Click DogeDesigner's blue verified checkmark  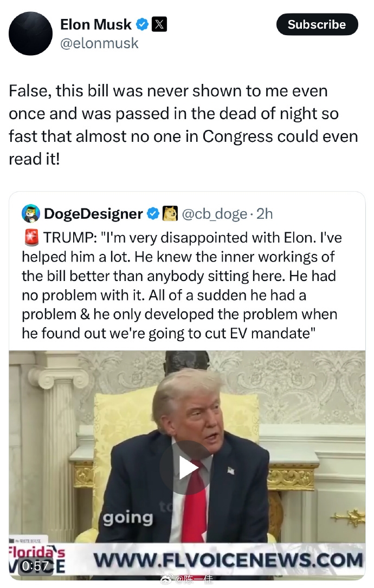[x=153, y=214]
